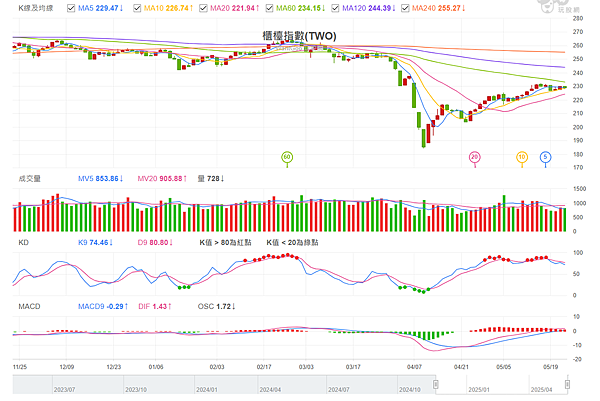Uncheck the MA5 moving average checkbox
The image size is (600, 401).
tap(71, 8)
